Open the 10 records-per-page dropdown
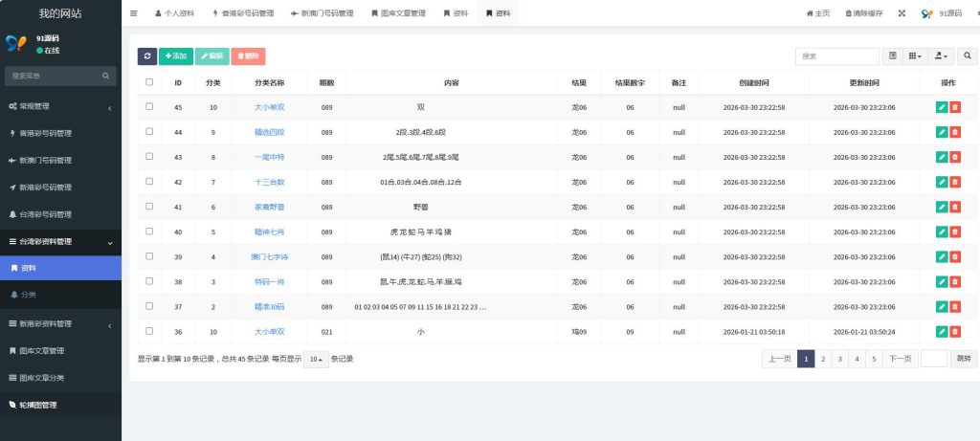The image size is (980, 441). (x=316, y=359)
